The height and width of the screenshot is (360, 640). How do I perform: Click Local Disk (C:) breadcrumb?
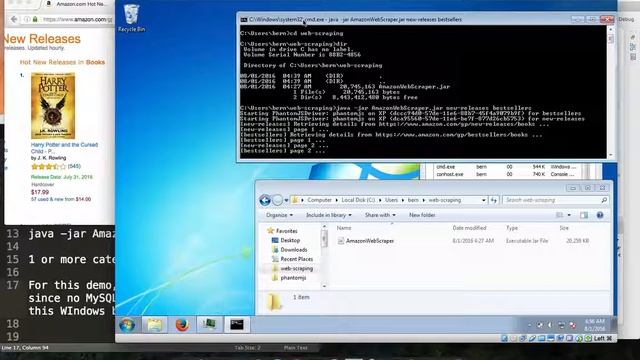[x=358, y=200]
